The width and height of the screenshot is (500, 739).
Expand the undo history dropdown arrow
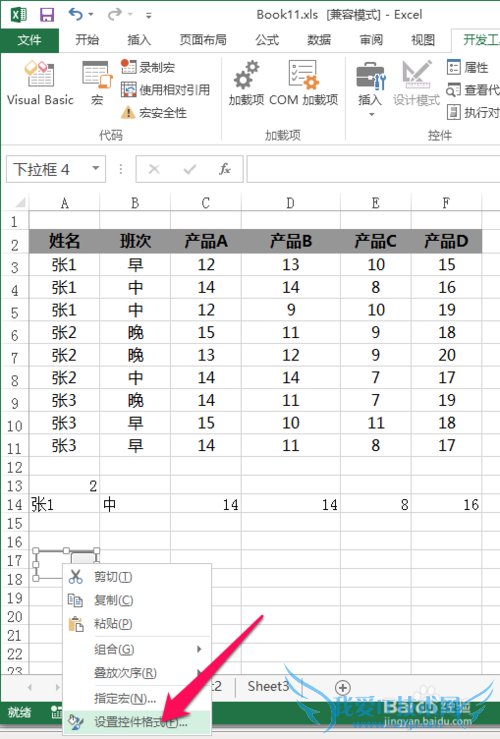[x=91, y=15]
